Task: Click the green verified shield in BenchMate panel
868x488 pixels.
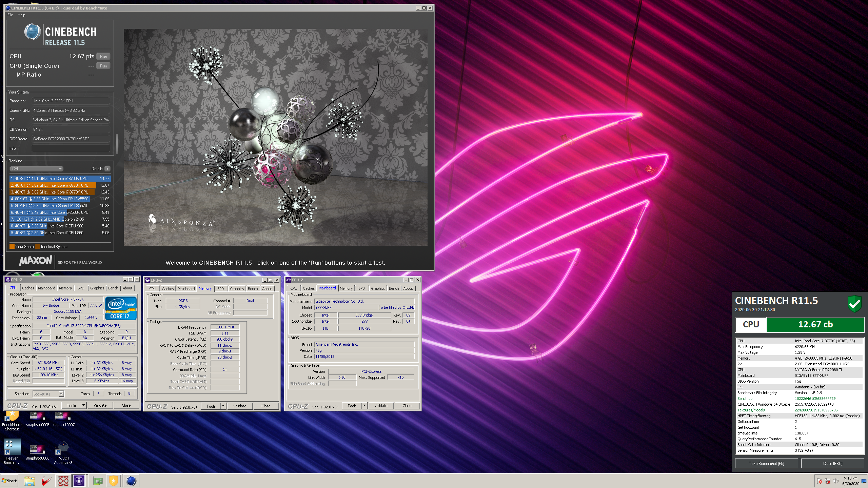Action: click(x=854, y=303)
